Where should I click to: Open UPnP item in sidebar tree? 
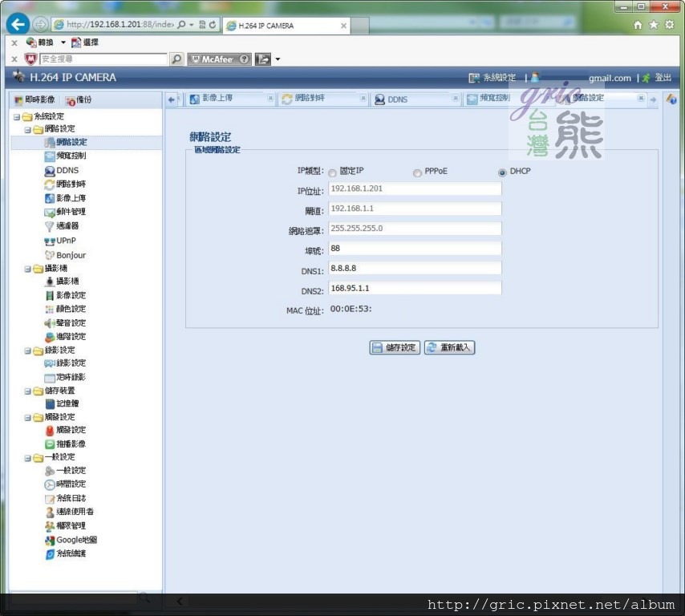[x=60, y=241]
